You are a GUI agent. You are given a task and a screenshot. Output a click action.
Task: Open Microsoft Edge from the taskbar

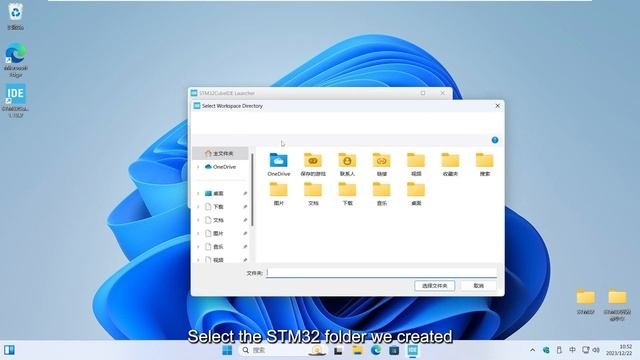[376, 350]
